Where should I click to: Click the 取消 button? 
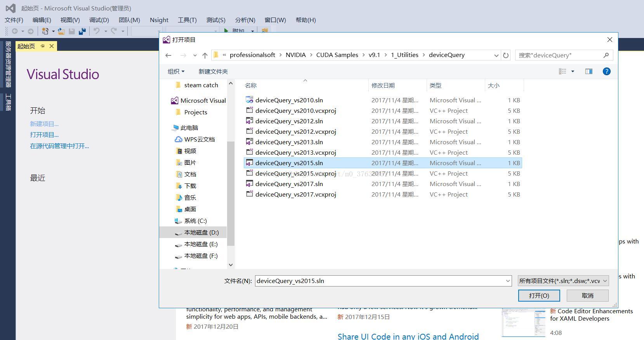587,295
